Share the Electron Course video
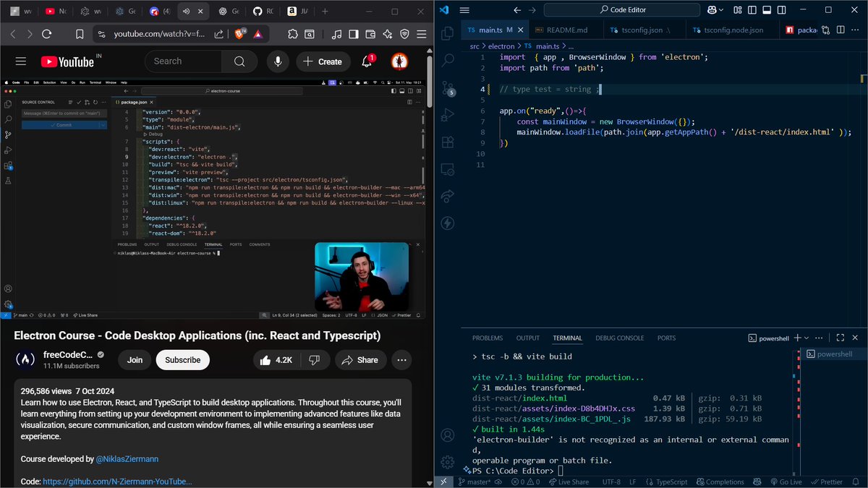The width and height of the screenshot is (868, 488). click(359, 360)
